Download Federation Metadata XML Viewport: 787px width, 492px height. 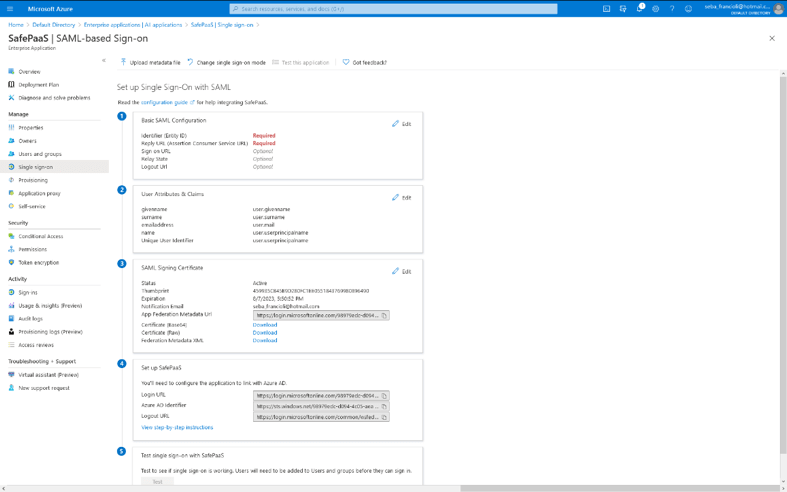tap(265, 340)
